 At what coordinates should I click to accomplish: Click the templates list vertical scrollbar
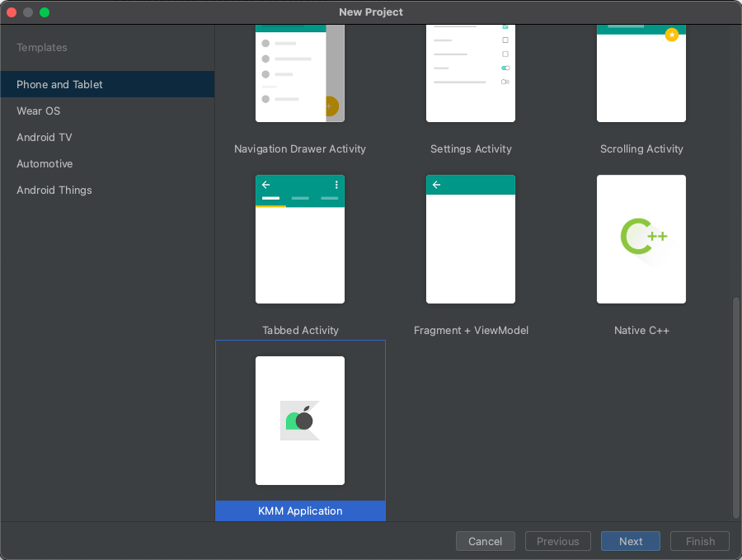tap(736, 407)
